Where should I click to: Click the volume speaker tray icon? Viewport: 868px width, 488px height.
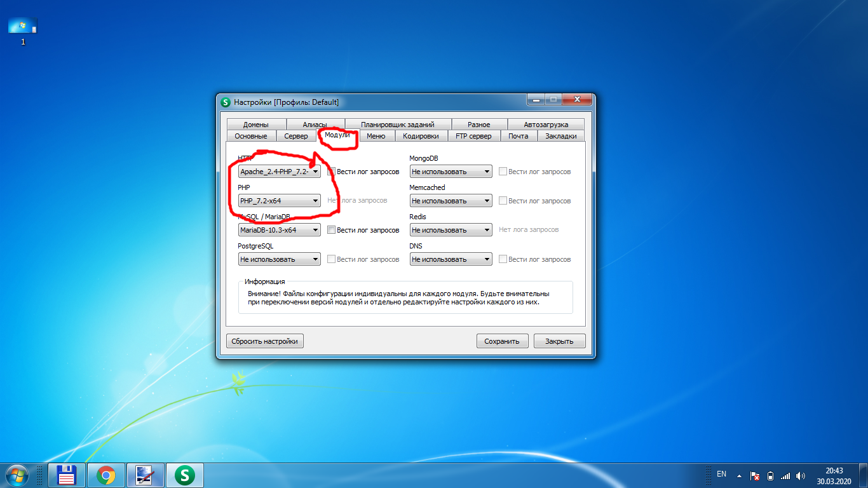[801, 475]
